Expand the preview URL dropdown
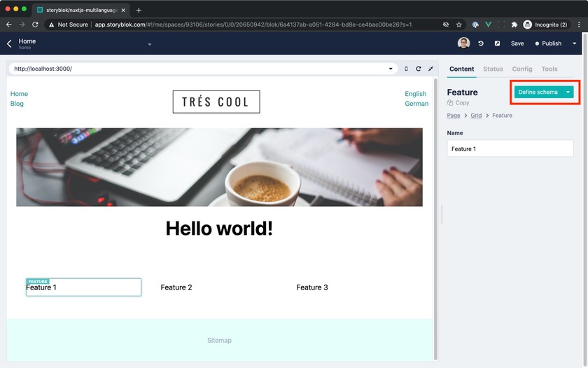Image resolution: width=588 pixels, height=368 pixels. [391, 69]
